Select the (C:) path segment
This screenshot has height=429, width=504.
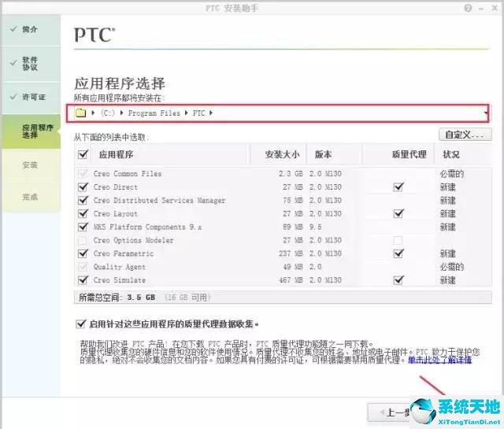click(108, 113)
